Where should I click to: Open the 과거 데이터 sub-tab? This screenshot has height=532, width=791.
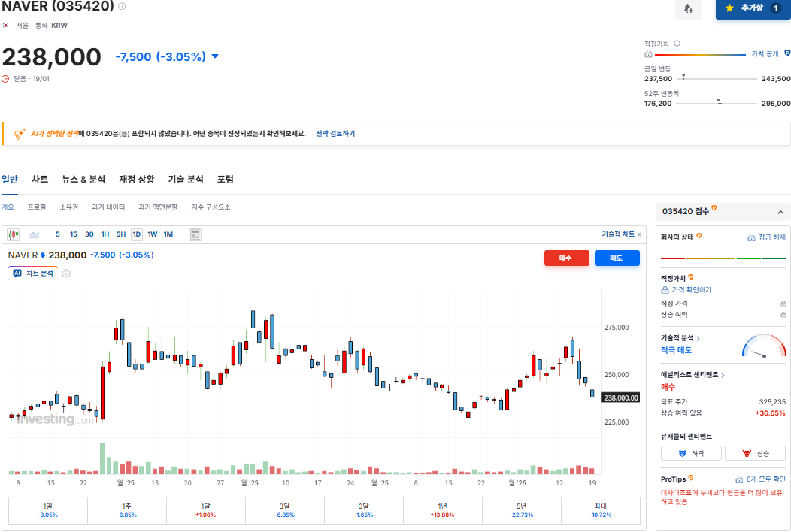tap(108, 207)
